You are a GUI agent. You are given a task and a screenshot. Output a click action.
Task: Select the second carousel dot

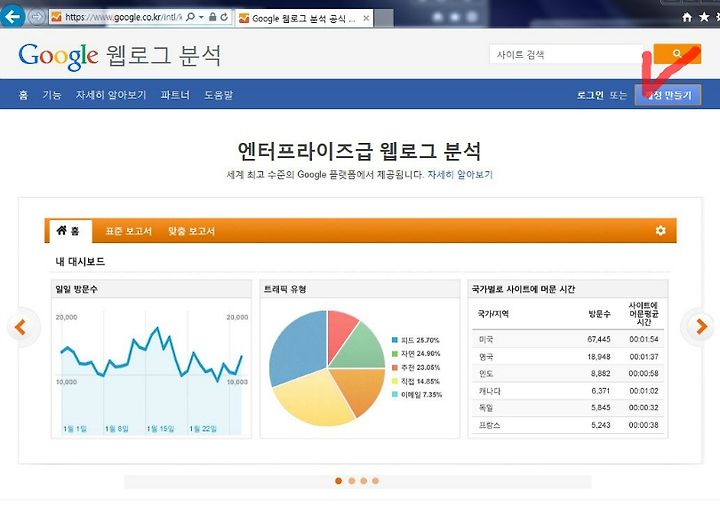pyautogui.click(x=351, y=481)
